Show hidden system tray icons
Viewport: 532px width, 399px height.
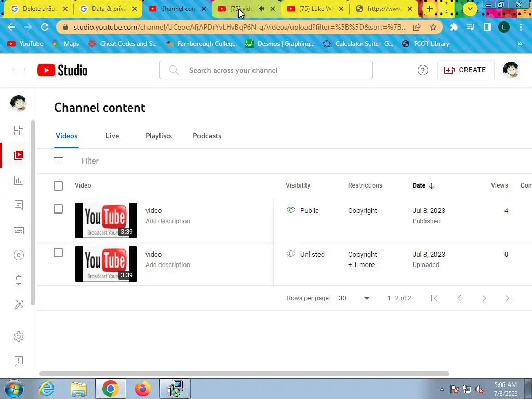[442, 390]
